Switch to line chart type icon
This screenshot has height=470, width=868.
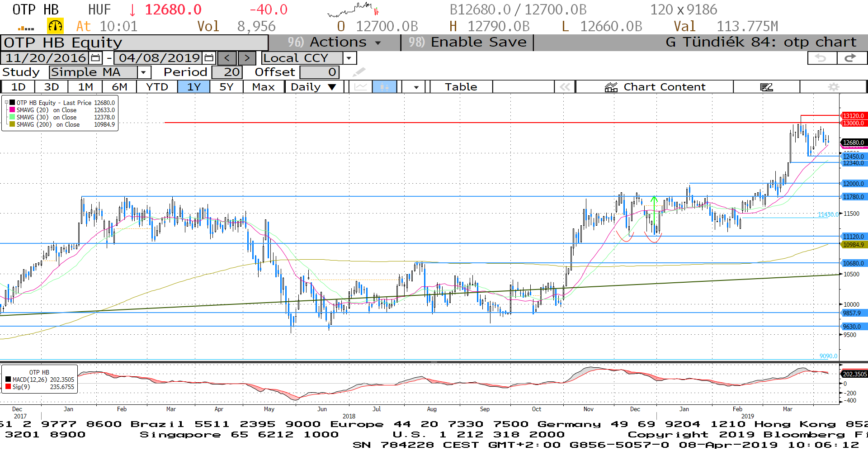tap(361, 87)
